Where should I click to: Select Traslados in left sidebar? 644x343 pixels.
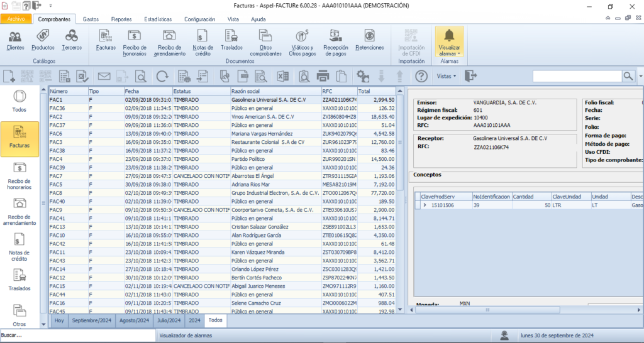tap(19, 280)
